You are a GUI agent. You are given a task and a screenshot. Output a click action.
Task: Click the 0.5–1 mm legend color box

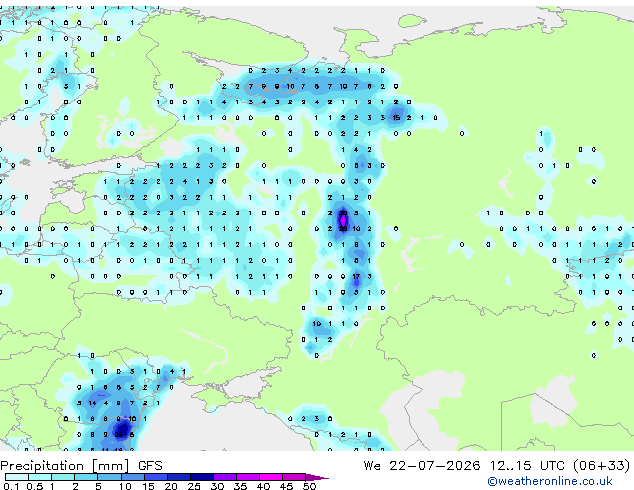coord(40,477)
